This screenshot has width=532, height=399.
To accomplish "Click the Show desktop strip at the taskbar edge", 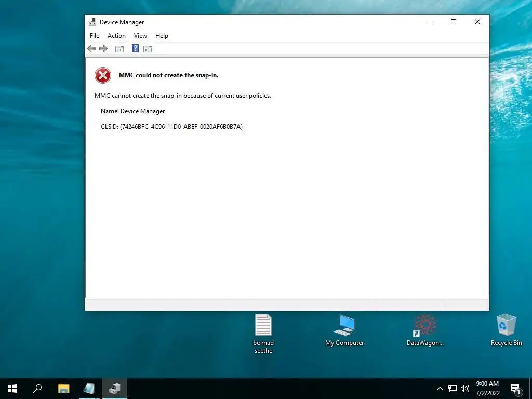I will (x=530, y=389).
